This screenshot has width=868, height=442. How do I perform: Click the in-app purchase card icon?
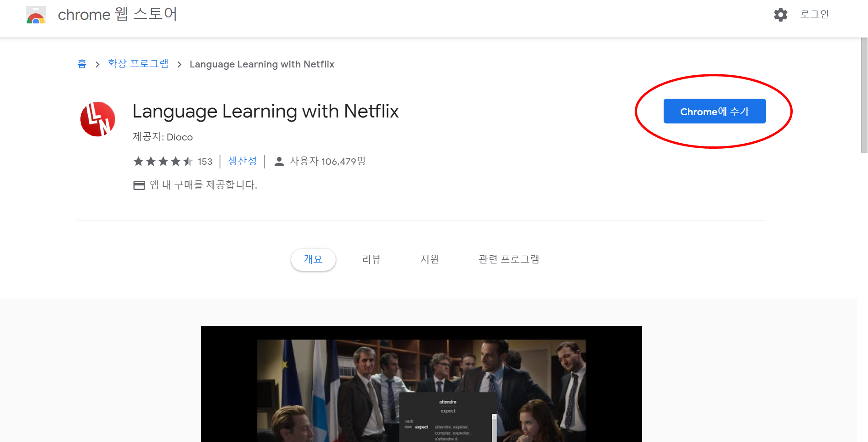pos(139,185)
